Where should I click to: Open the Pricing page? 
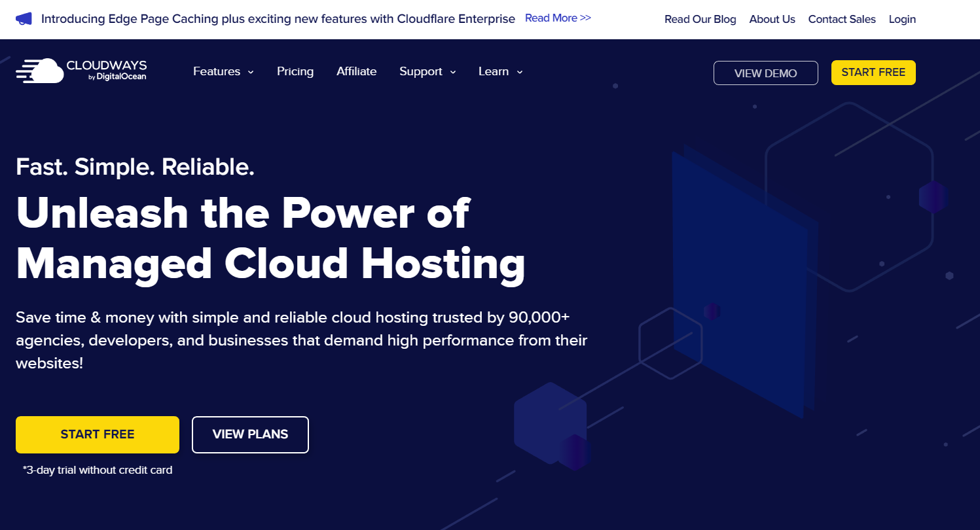(295, 71)
